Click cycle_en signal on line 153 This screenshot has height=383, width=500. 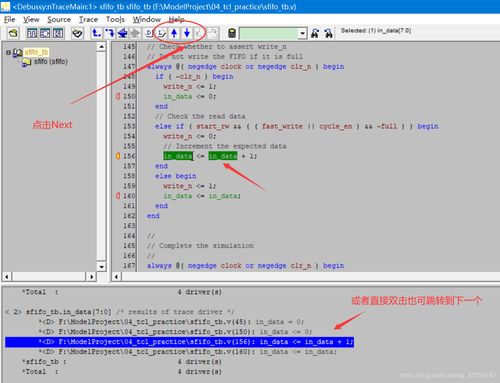tap(336, 126)
